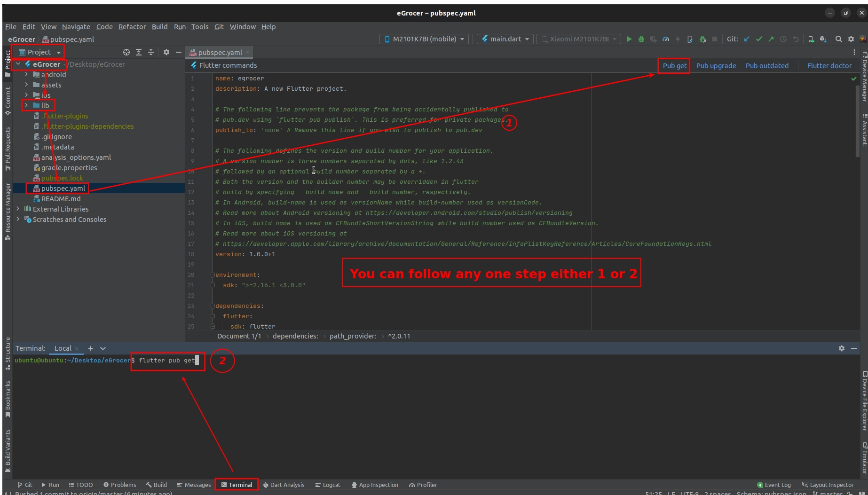Open the Event Log panel

[x=774, y=485]
